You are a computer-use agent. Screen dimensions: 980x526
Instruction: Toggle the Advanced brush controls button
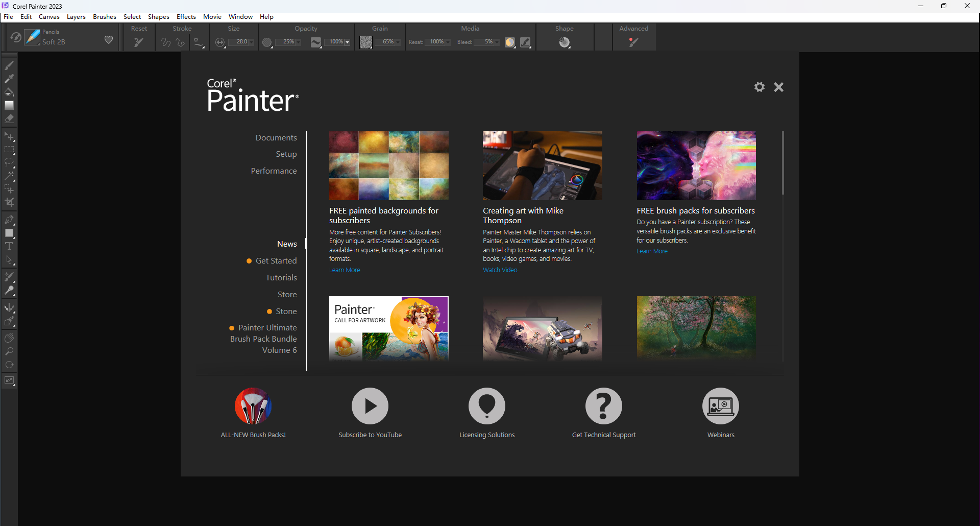click(x=633, y=42)
